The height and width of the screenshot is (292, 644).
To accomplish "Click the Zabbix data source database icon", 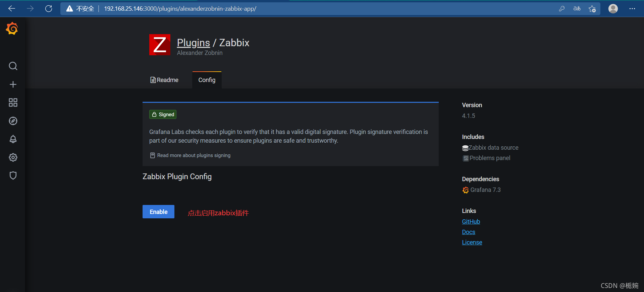I will pos(465,148).
